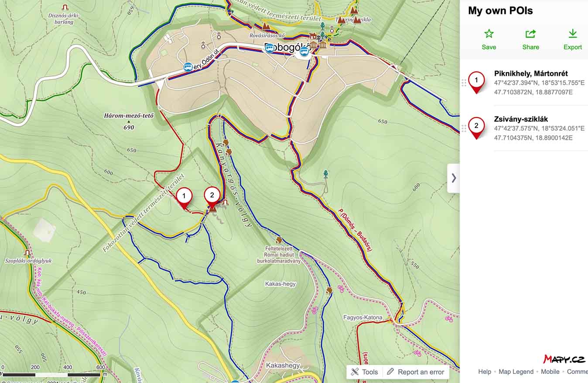Click Report an error button

pyautogui.click(x=416, y=372)
